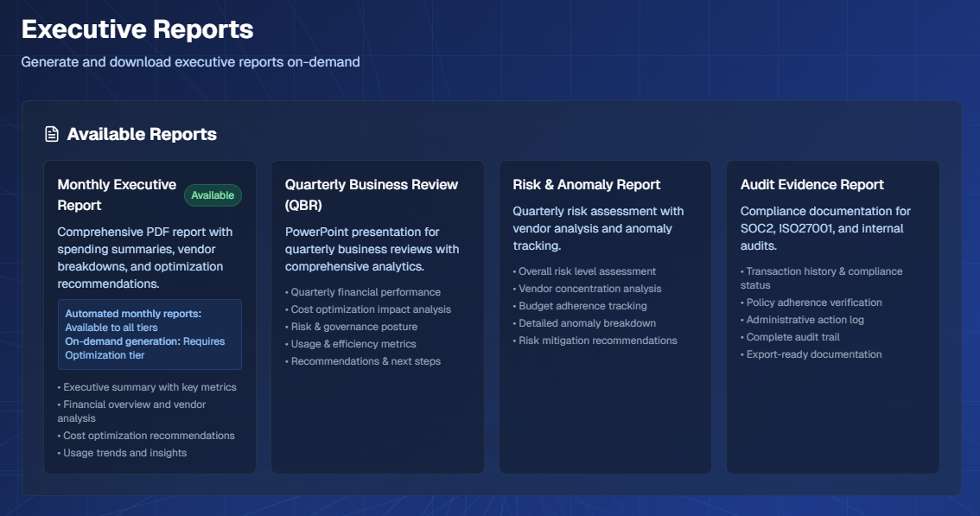Select the Risk & Anomaly Report title
Image resolution: width=980 pixels, height=516 pixels.
point(586,184)
